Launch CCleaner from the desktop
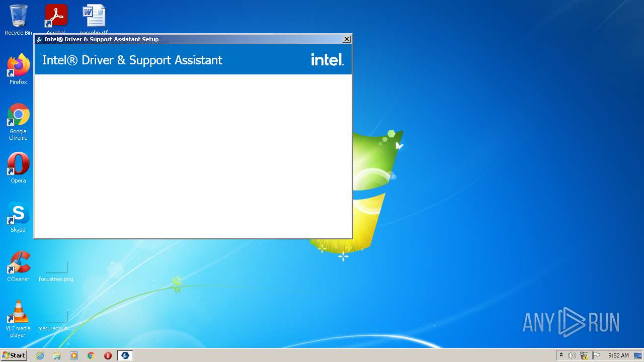The image size is (644, 362). [x=18, y=266]
